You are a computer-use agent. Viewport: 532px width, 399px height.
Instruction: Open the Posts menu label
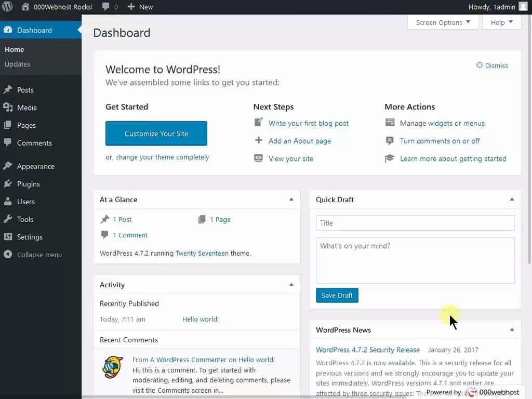pyautogui.click(x=25, y=90)
